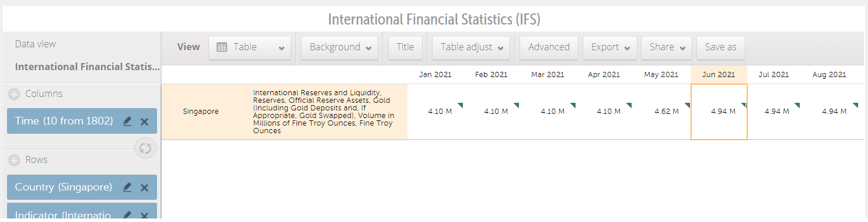Click the Title button
Image resolution: width=868 pixels, height=222 pixels.
pos(405,48)
